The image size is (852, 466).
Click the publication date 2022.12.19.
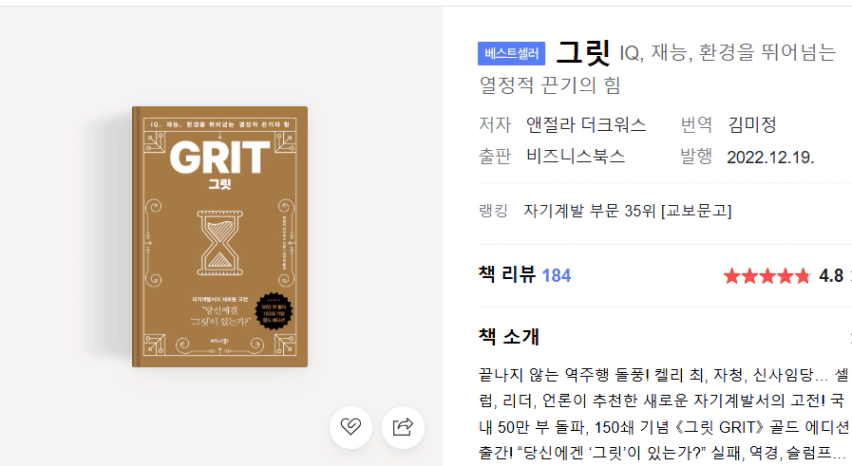[770, 158]
